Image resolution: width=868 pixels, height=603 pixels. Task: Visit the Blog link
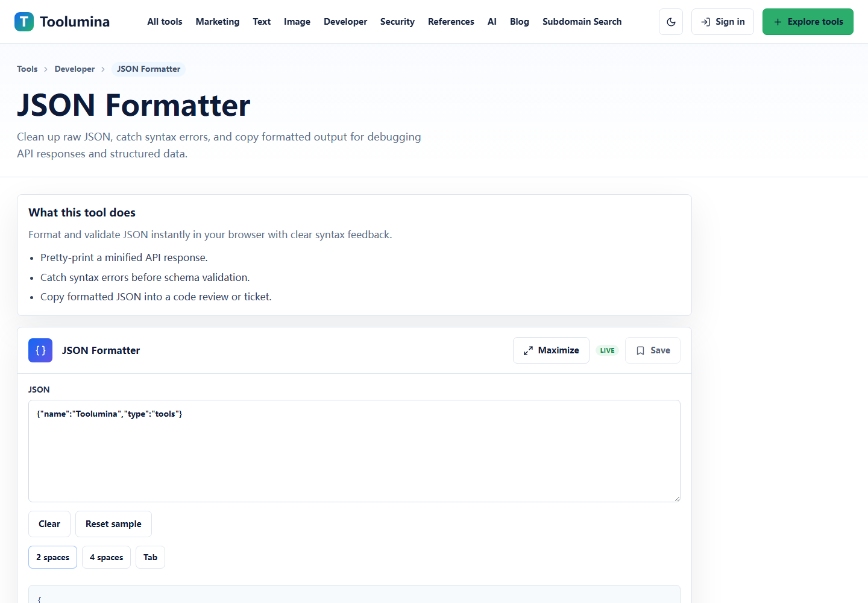pyautogui.click(x=520, y=22)
